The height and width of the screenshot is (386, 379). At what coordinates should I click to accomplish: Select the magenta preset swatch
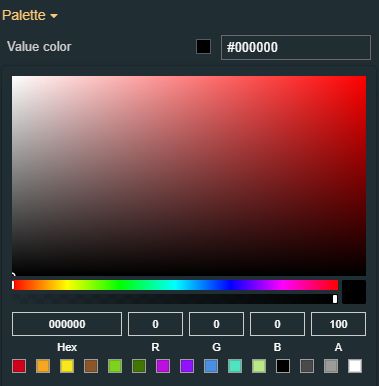[x=163, y=366]
